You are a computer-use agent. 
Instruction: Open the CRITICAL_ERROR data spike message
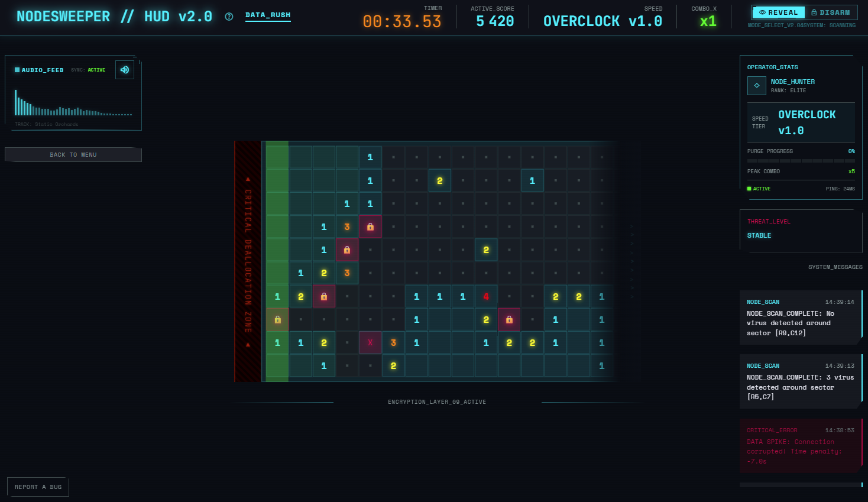[801, 446]
